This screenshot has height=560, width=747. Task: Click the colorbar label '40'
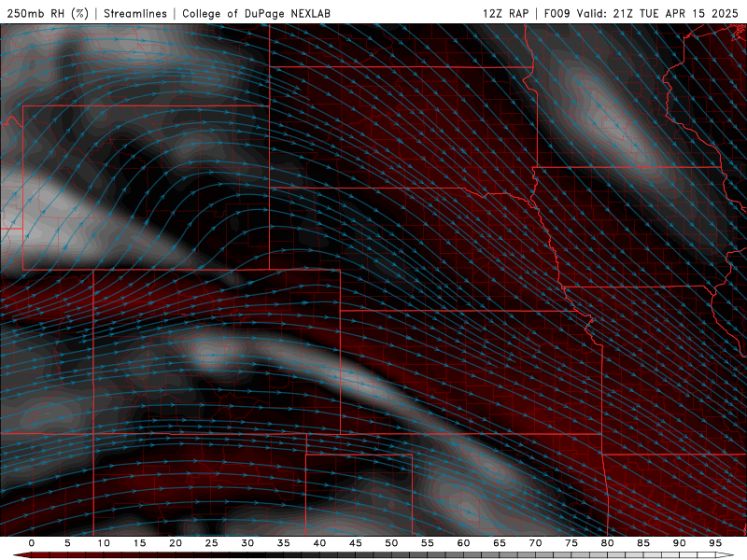(319, 543)
